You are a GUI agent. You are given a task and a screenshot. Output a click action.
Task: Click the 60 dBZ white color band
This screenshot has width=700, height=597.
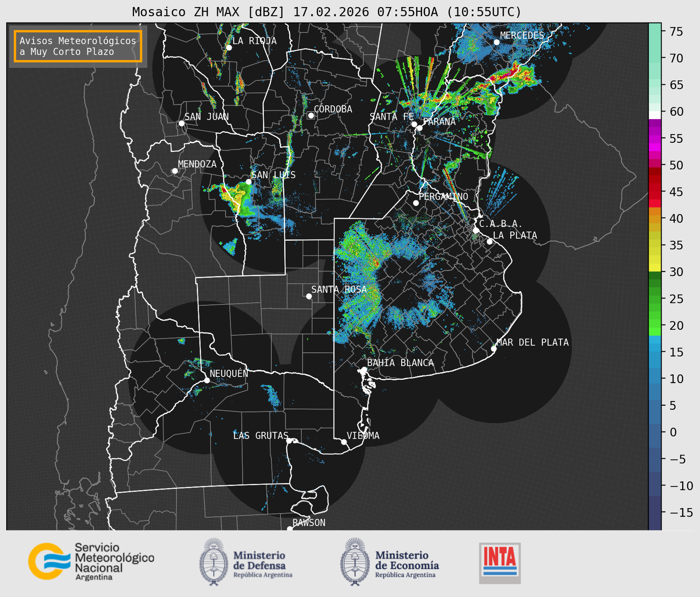point(654,115)
